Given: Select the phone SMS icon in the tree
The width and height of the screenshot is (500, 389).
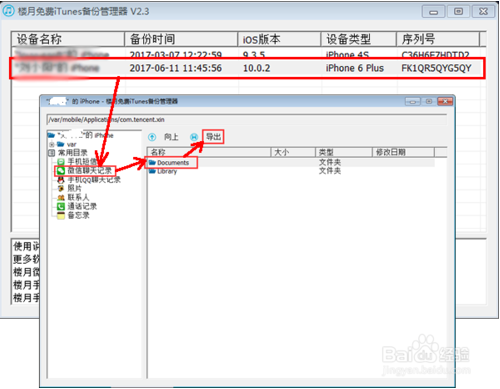Looking at the screenshot, I should tap(61, 162).
